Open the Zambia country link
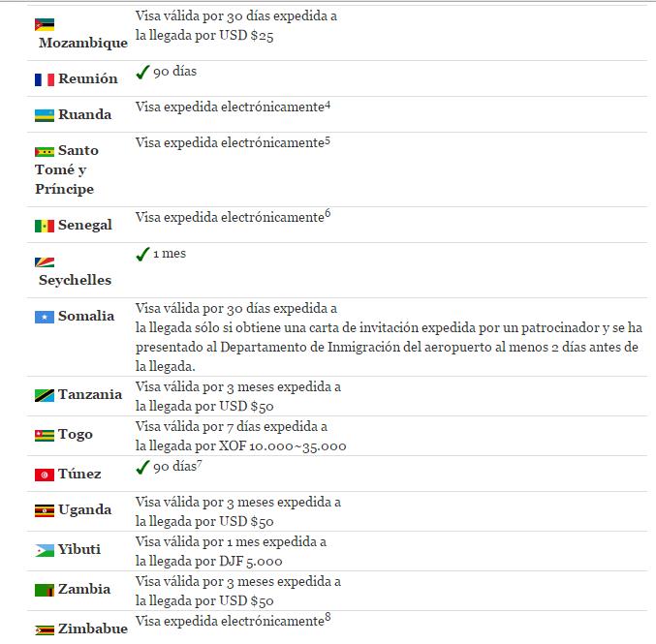The height and width of the screenshot is (644, 656). point(83,589)
